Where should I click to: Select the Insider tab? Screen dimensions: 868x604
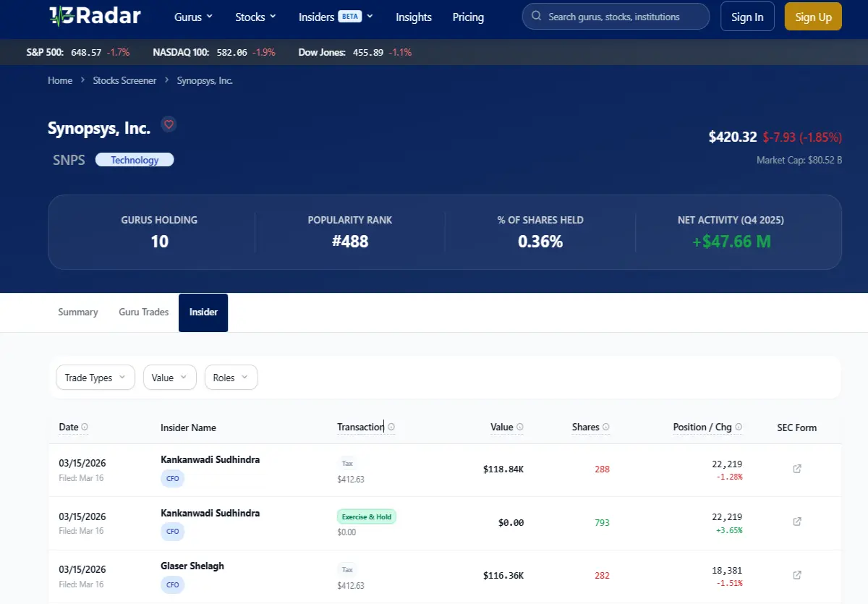point(203,312)
